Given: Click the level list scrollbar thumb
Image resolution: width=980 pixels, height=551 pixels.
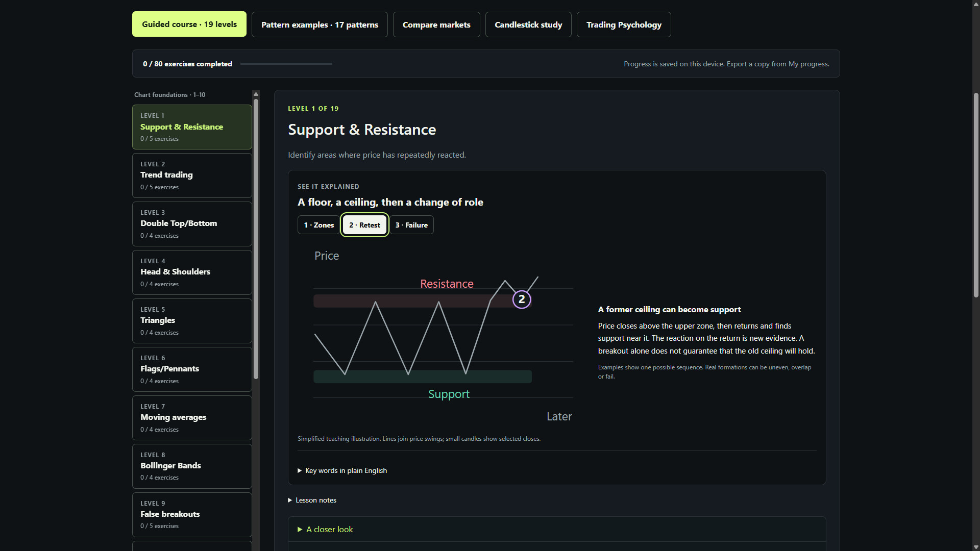Looking at the screenshot, I should tap(256, 239).
